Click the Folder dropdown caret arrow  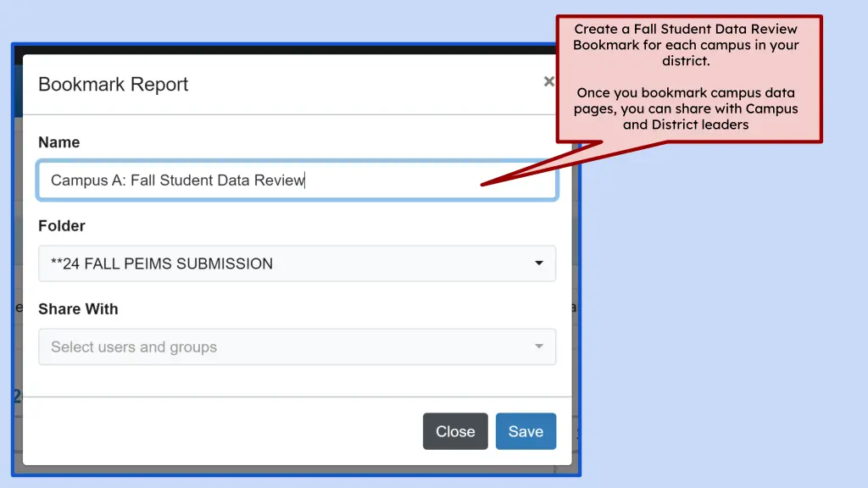point(539,263)
